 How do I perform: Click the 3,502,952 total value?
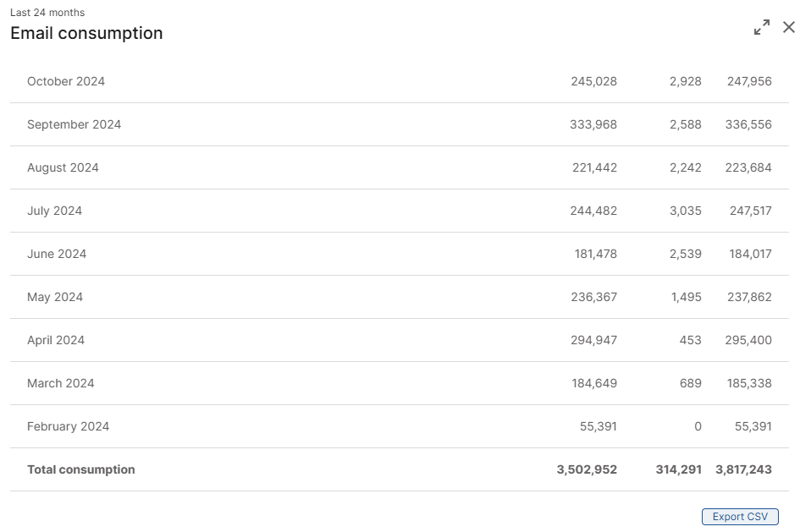click(x=587, y=469)
